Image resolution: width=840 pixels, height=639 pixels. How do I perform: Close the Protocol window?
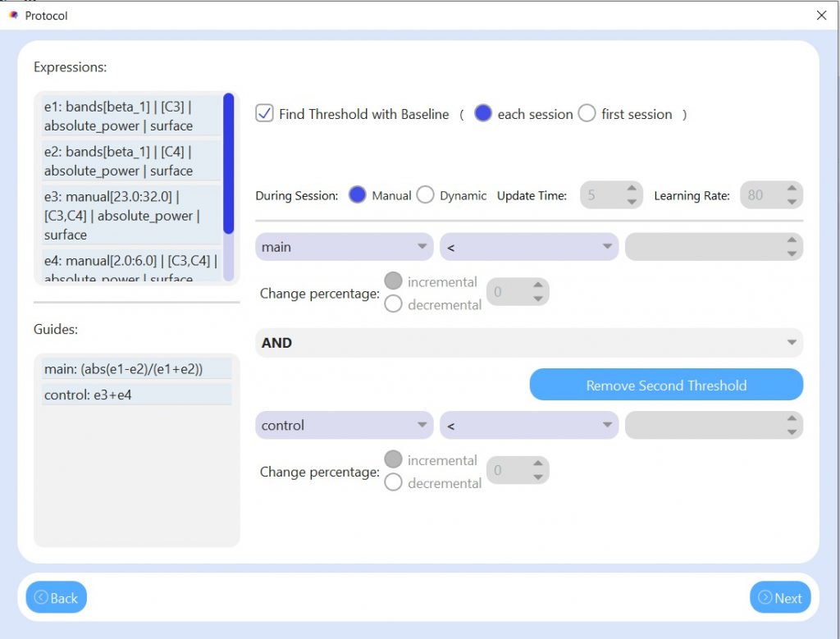click(821, 16)
